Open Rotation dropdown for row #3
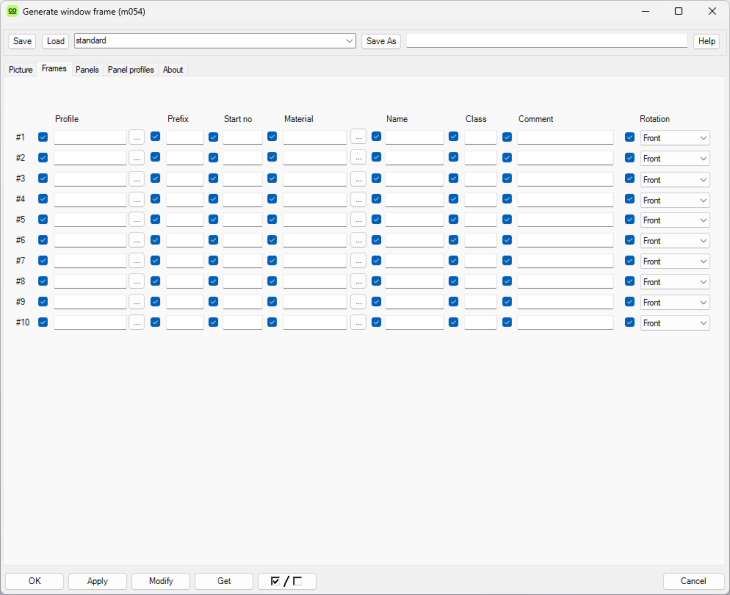Image resolution: width=730 pixels, height=595 pixels. pyautogui.click(x=675, y=179)
